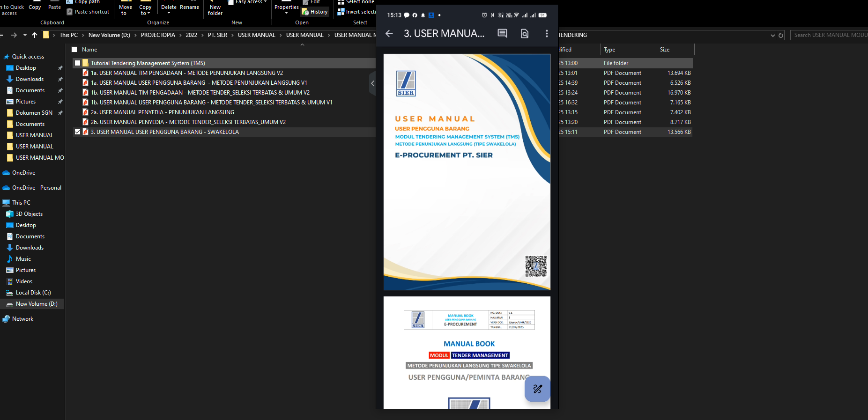The image size is (868, 420).
Task: Uncheck the 3. USER MANUAL SWAKELOLA file checkbox
Action: tap(78, 132)
